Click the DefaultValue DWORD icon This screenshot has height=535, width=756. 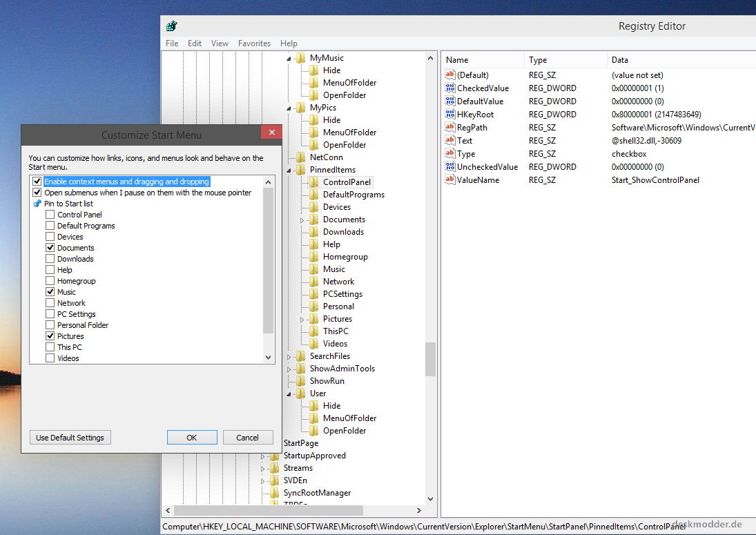[450, 101]
